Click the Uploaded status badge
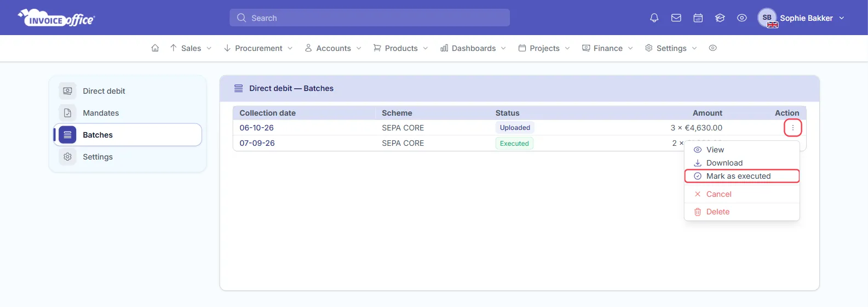The width and height of the screenshot is (868, 307). click(515, 128)
